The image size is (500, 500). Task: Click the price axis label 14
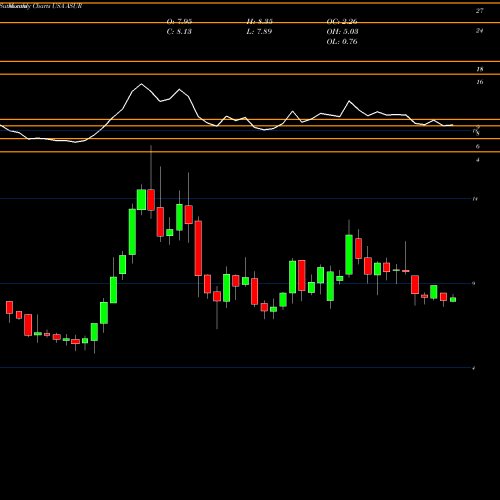[x=475, y=199]
